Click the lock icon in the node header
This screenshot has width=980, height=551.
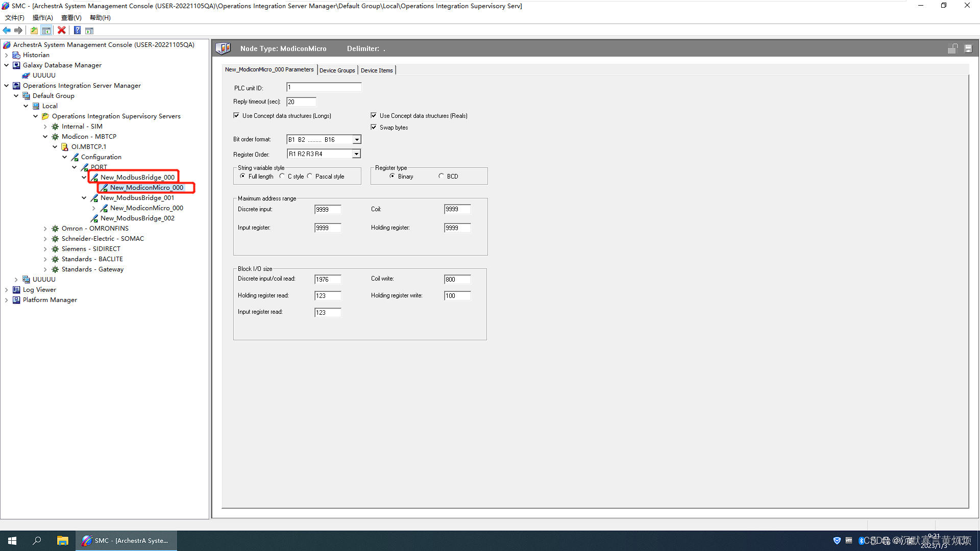point(952,48)
